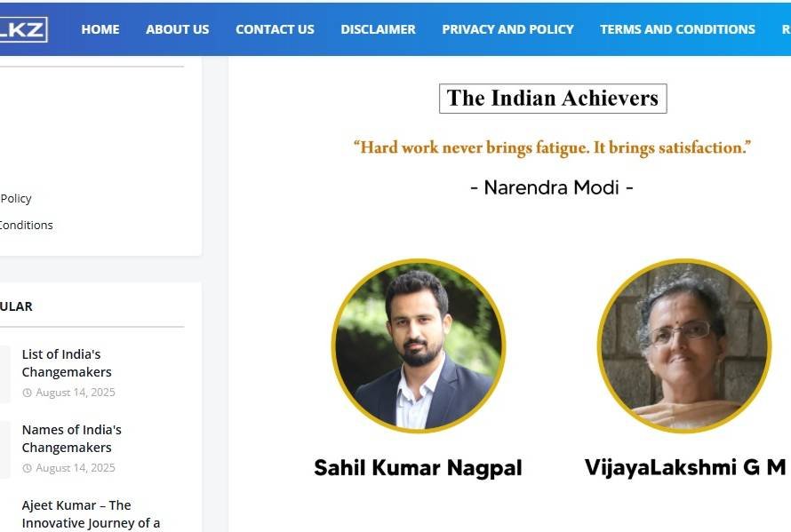This screenshot has width=791, height=532.
Task: Click the clock icon beside List of India's Changemakers date
Action: pos(28,392)
